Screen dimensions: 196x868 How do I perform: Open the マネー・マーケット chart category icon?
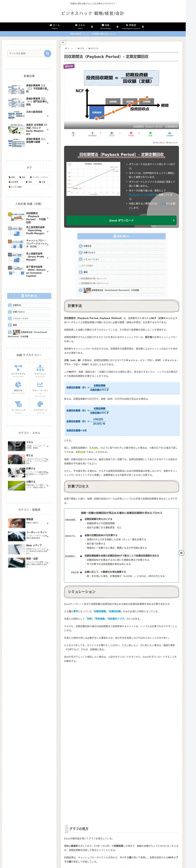click(x=40, y=389)
